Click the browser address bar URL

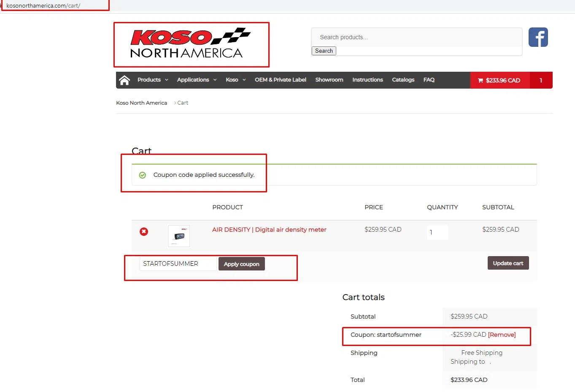point(43,5)
